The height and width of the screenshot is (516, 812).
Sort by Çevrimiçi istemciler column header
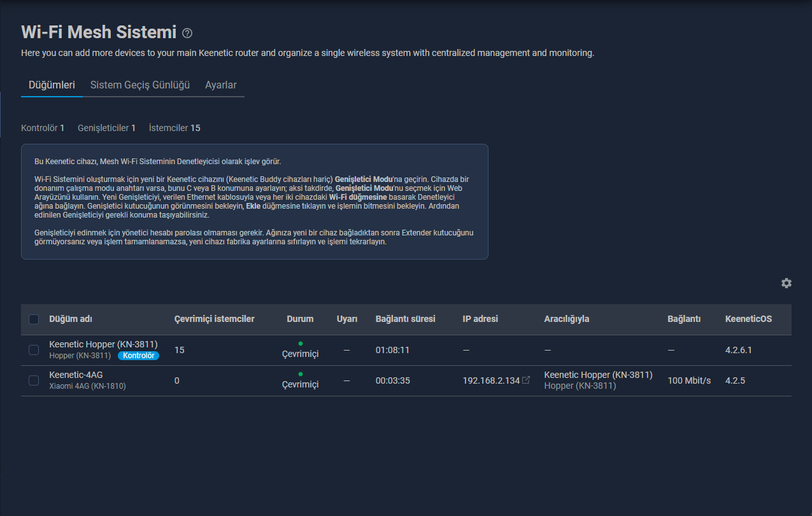(214, 319)
